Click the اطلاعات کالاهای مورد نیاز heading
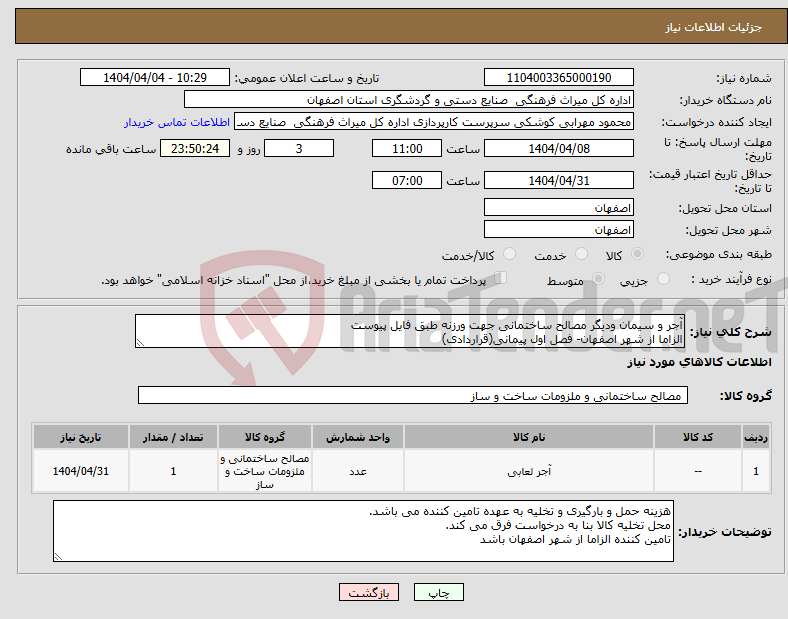This screenshot has height=619, width=788. [x=699, y=362]
